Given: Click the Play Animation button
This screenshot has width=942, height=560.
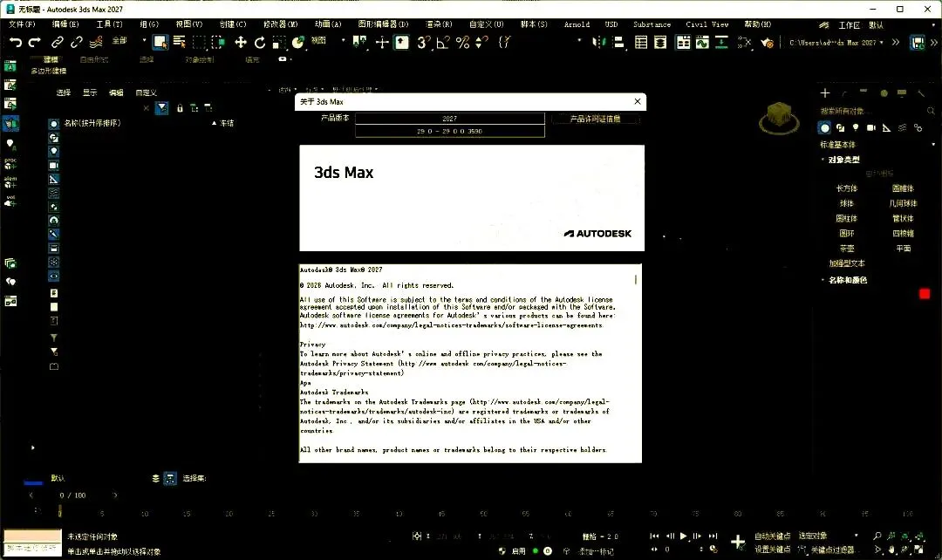Looking at the screenshot, I should pyautogui.click(x=684, y=536).
